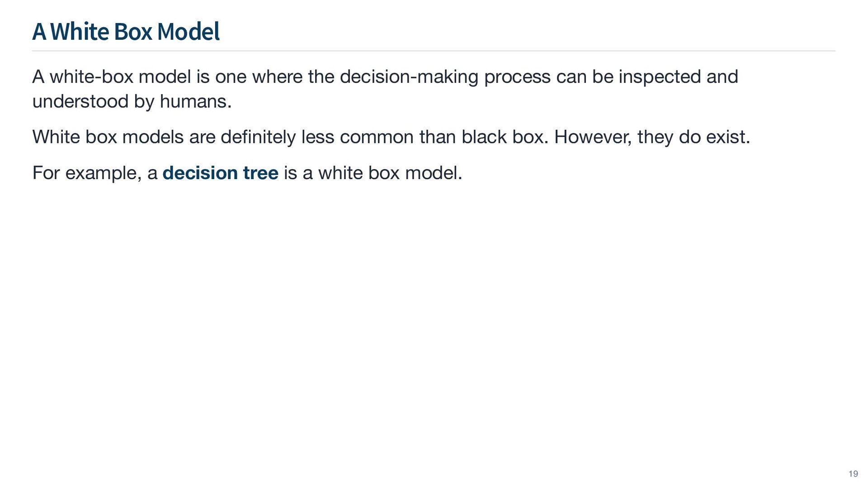Image resolution: width=868 pixels, height=488 pixels.
Task: Click "White" at start of second paragraph
Action: point(56,137)
